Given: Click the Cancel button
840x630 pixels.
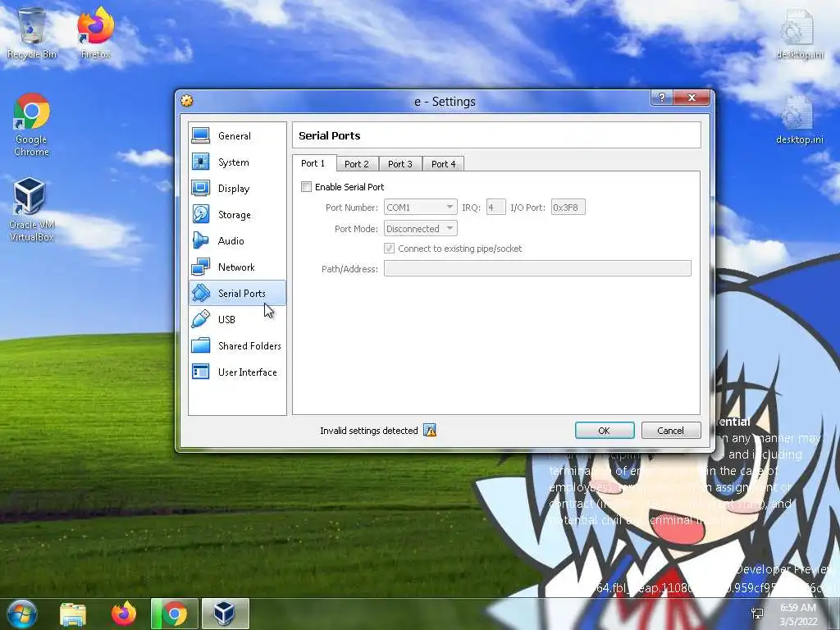Looking at the screenshot, I should tap(671, 430).
